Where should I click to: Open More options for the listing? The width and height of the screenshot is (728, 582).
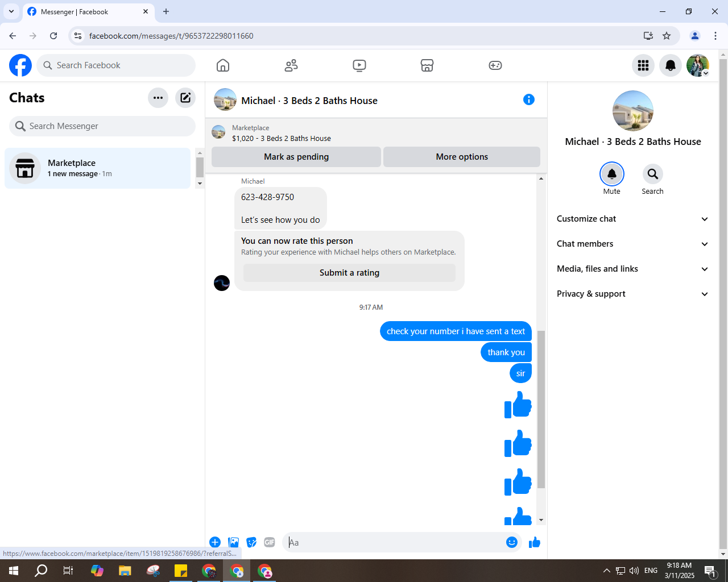tap(462, 157)
